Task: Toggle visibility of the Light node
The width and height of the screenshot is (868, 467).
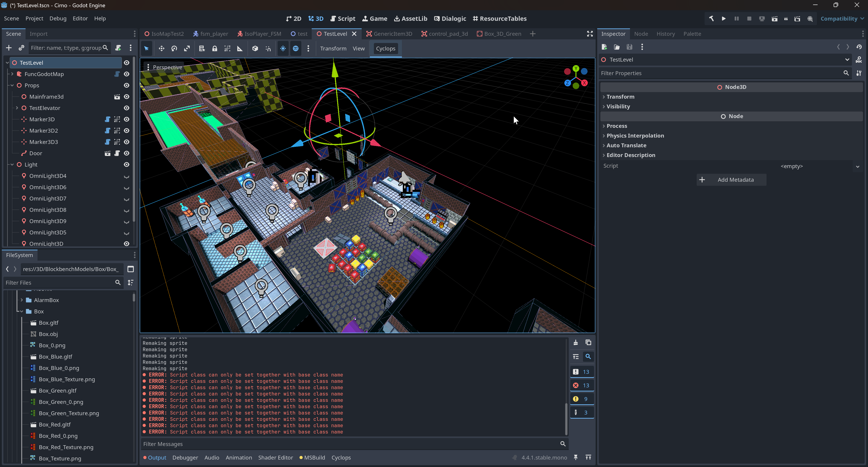Action: click(126, 164)
